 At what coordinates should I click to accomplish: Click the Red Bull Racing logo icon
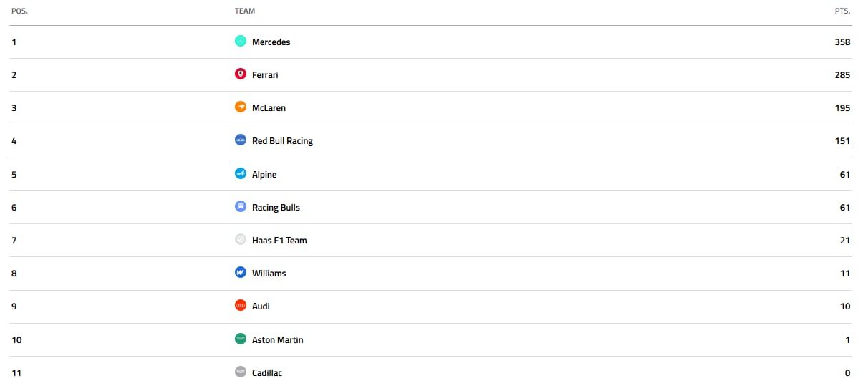click(241, 140)
